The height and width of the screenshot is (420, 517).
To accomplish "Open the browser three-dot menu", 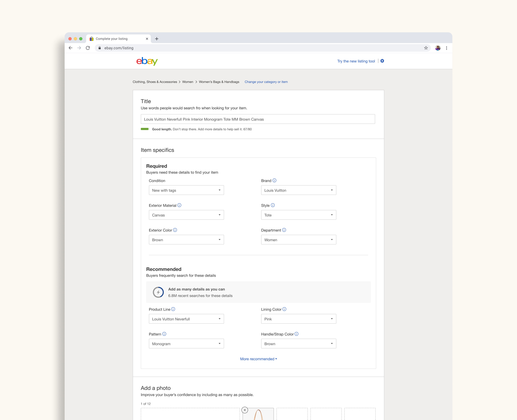I will point(447,48).
